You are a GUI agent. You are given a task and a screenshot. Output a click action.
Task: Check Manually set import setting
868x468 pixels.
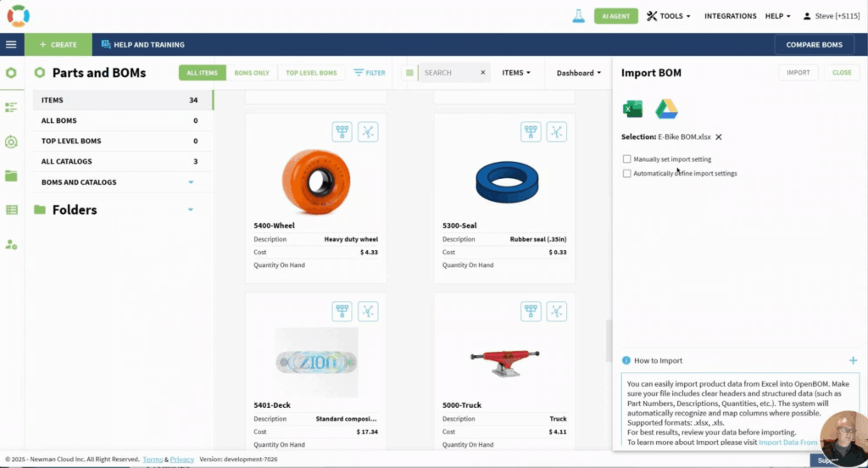click(626, 159)
